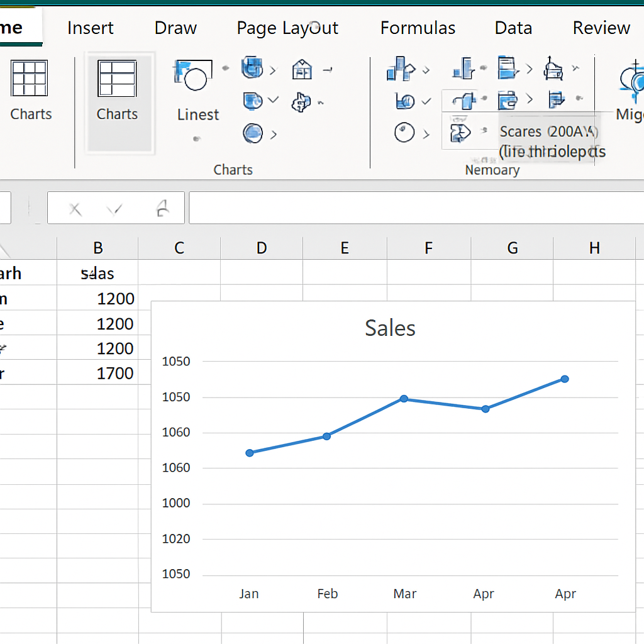Click the boxed pipe-shaped icon in Nemoary middle row

(x=464, y=101)
